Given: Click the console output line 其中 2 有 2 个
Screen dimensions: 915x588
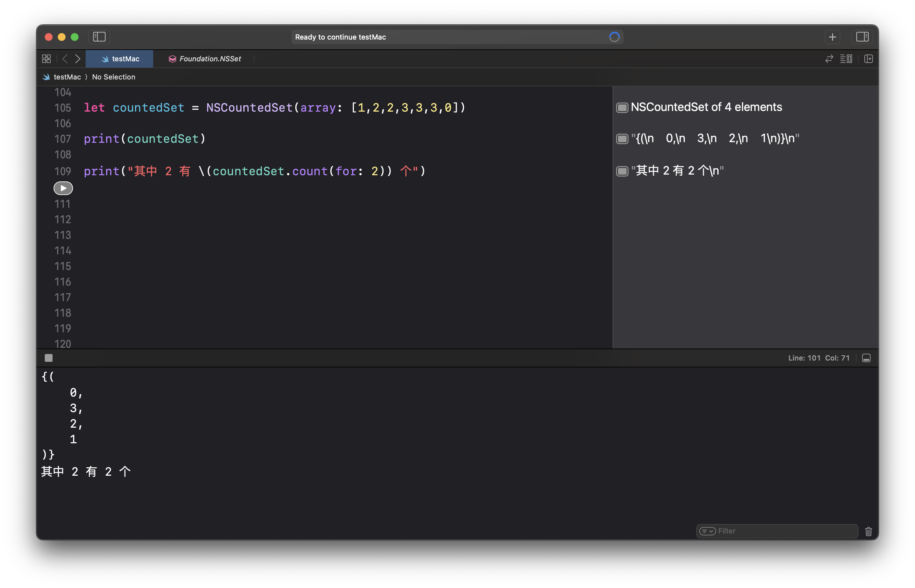Looking at the screenshot, I should tap(86, 472).
